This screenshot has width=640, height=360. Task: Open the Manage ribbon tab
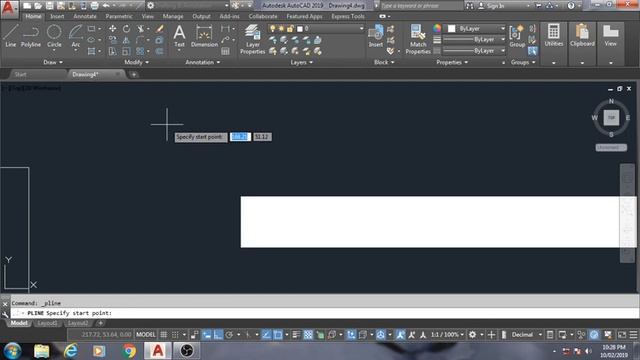click(x=173, y=16)
